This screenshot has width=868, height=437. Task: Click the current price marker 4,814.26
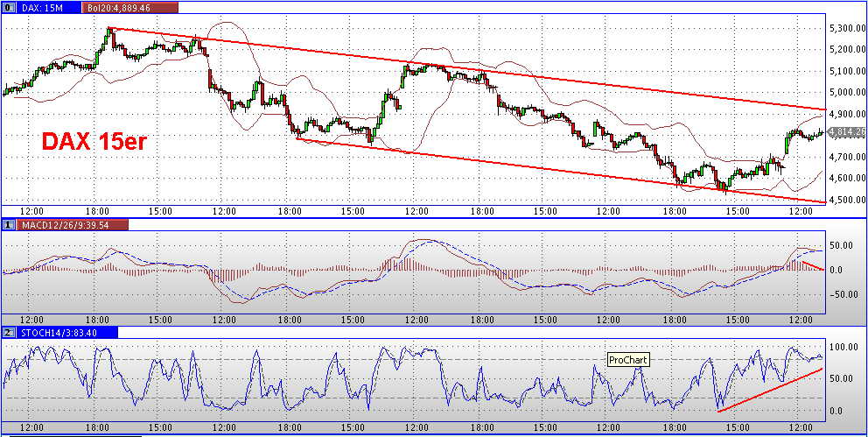(x=846, y=132)
